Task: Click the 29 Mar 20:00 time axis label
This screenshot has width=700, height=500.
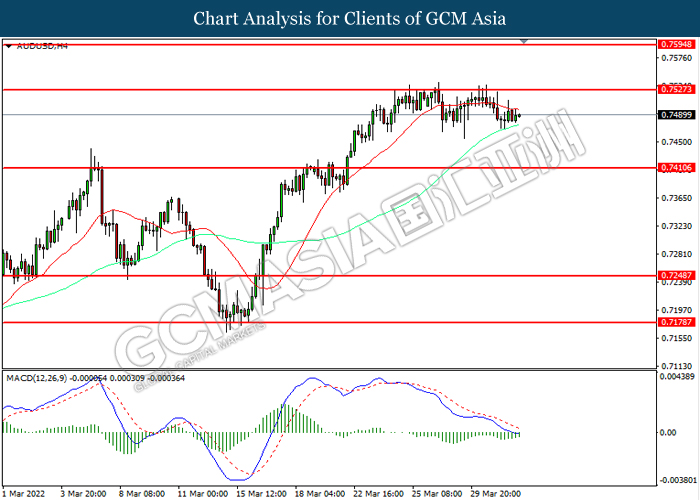Action: pyautogui.click(x=496, y=493)
